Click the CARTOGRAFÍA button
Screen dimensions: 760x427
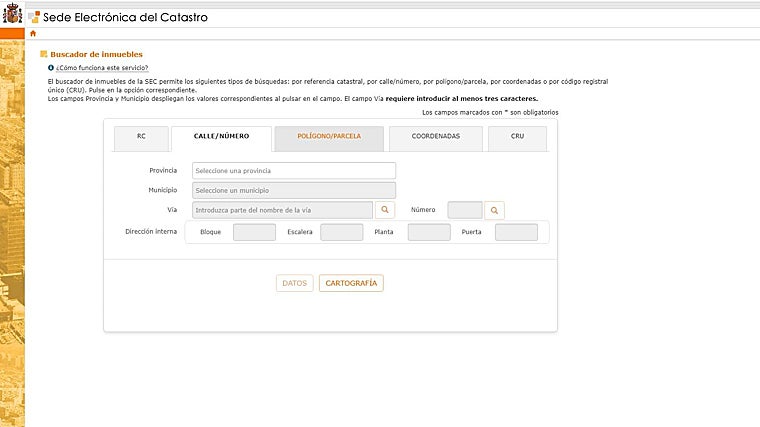point(351,283)
